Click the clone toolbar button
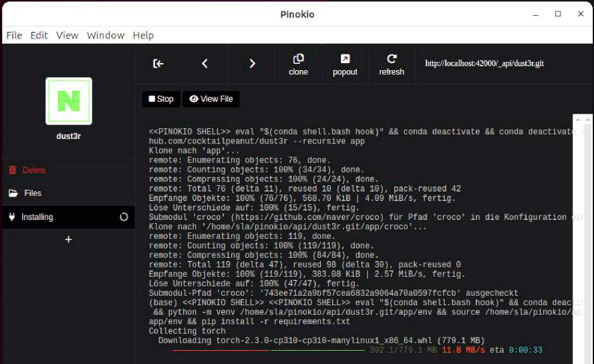 [x=299, y=64]
